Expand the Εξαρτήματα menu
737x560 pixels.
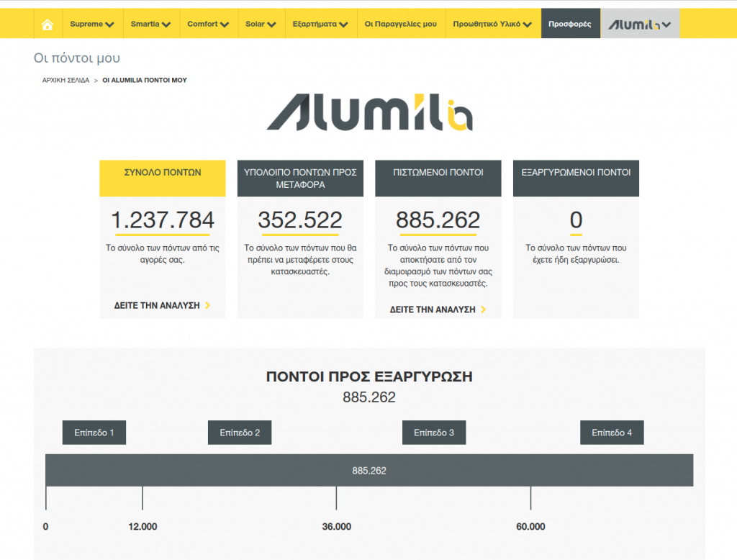(x=320, y=24)
